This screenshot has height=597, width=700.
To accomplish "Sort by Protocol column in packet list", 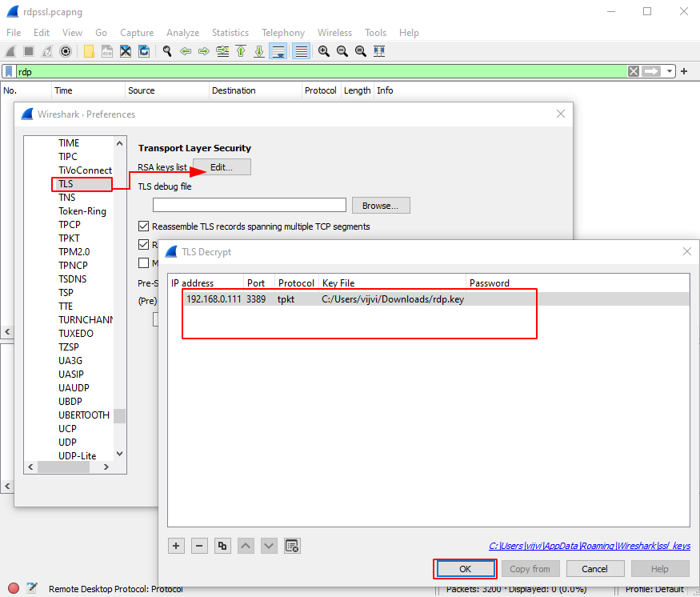I will (321, 90).
